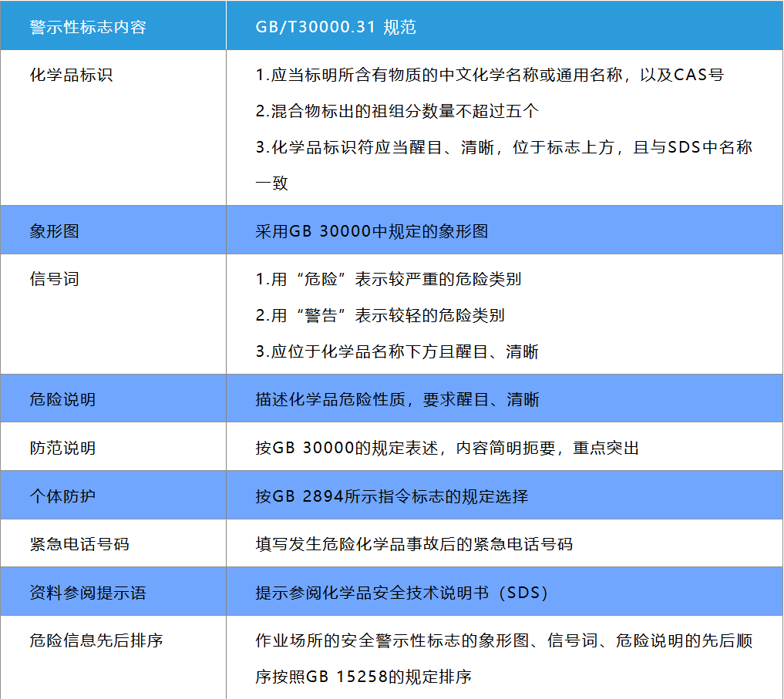Select the GB/T30000.31 规范 column header
The image size is (784, 699).
point(335,28)
